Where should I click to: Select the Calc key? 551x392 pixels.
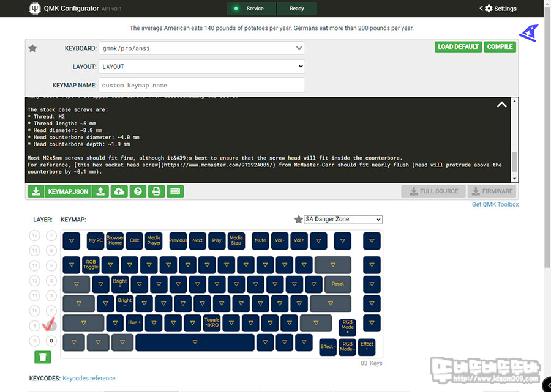pos(134,241)
